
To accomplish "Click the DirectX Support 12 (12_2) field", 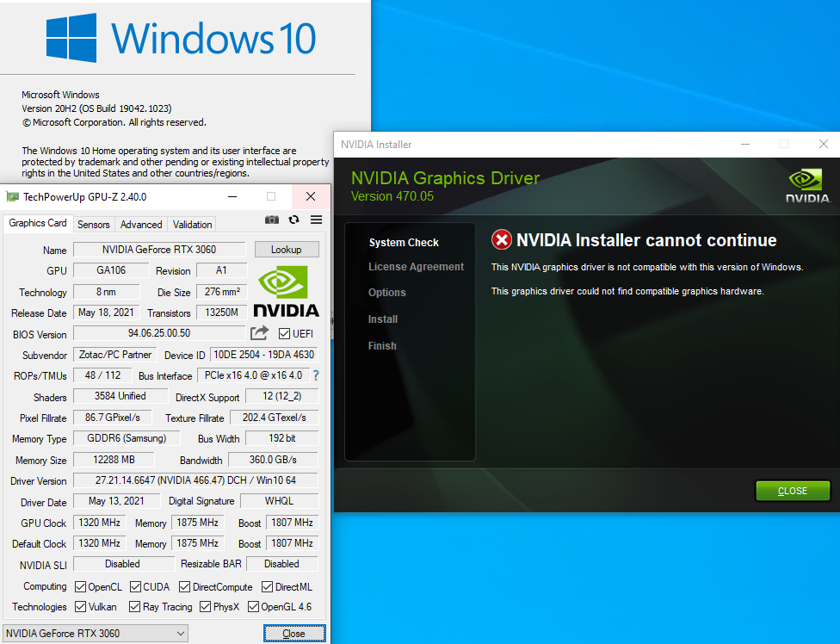I will (x=281, y=396).
